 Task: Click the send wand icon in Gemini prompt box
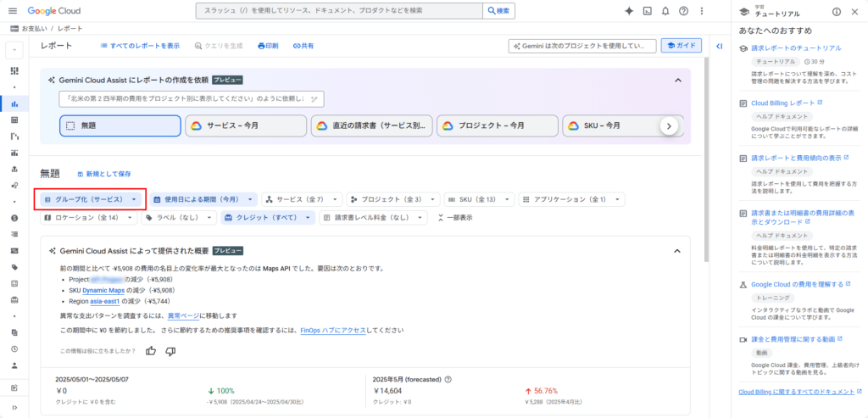(314, 98)
